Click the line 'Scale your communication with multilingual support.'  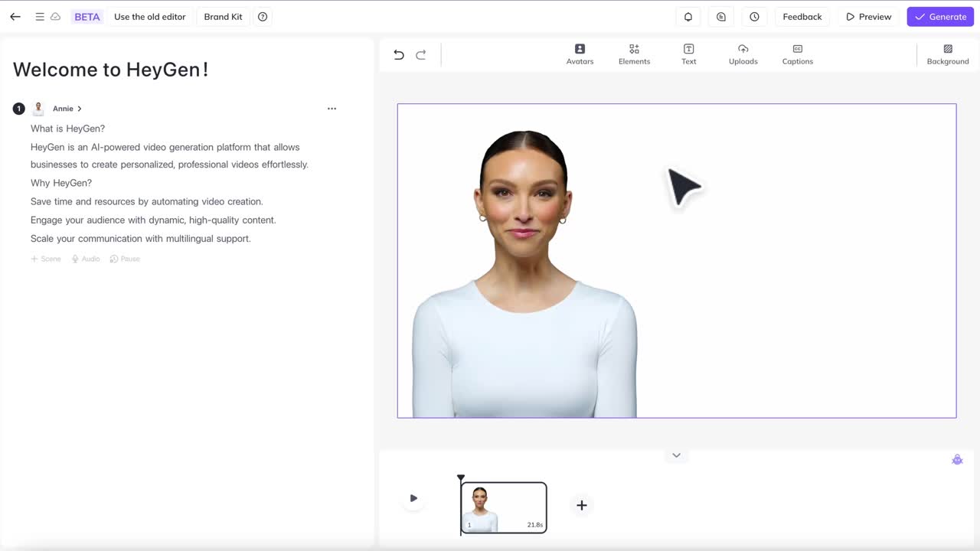click(x=141, y=239)
